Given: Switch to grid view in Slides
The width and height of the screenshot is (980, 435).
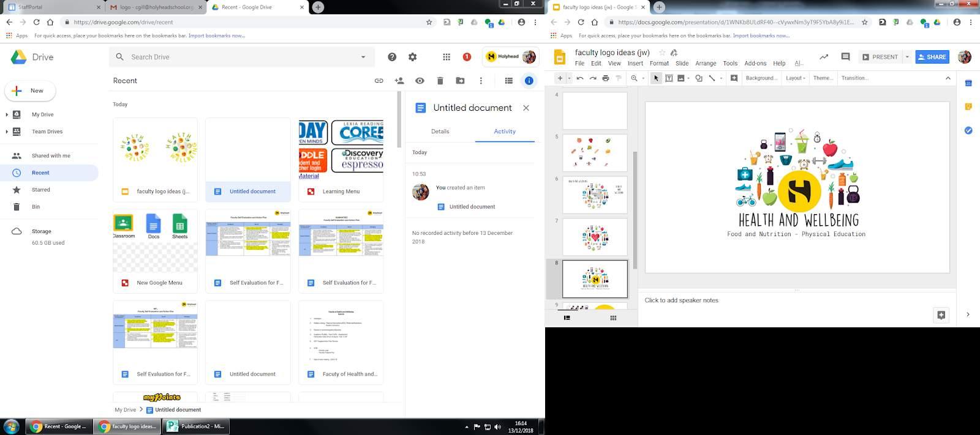Looking at the screenshot, I should point(613,318).
